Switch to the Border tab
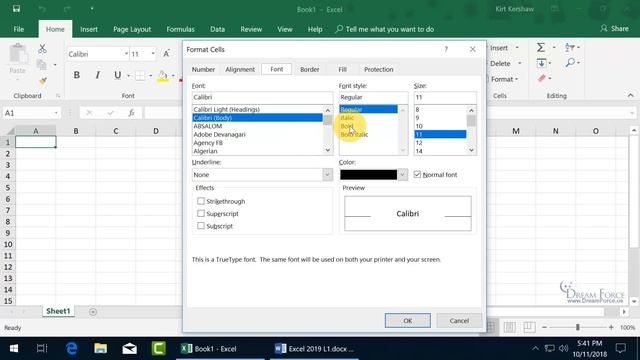Screen dimensions: 640x360 [x=310, y=69]
